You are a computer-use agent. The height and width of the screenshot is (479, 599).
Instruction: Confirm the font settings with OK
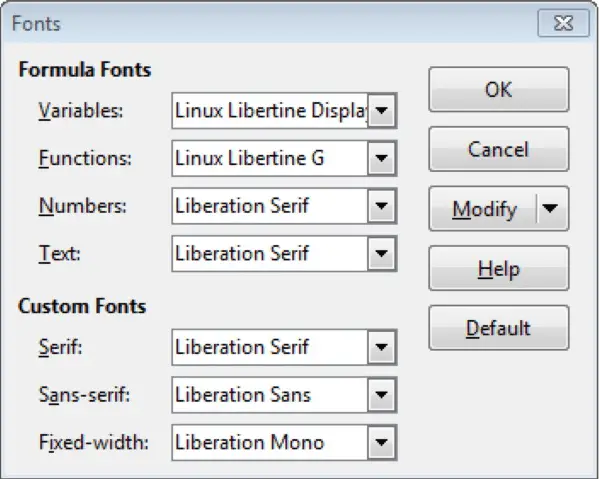click(x=499, y=89)
